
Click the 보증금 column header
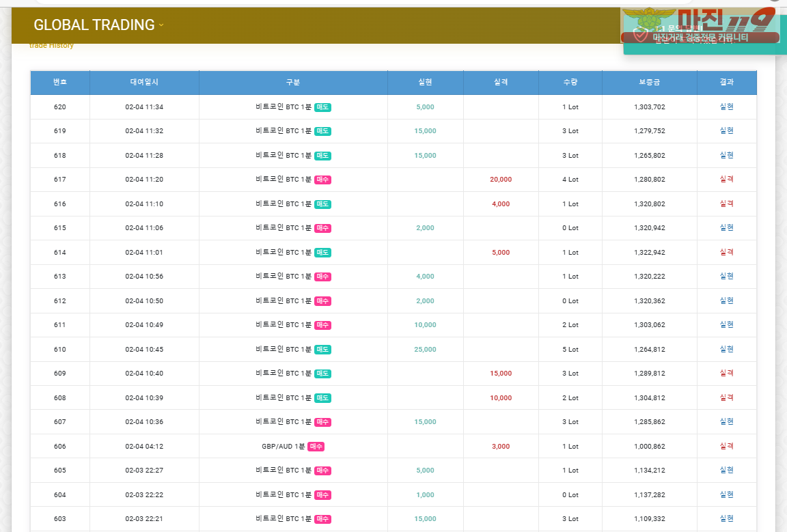[649, 82]
